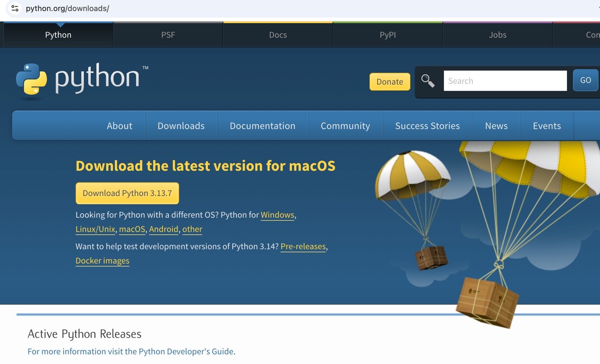Open the Documentation navigation menu
Screen dimensions: 600x364
[x=262, y=126]
